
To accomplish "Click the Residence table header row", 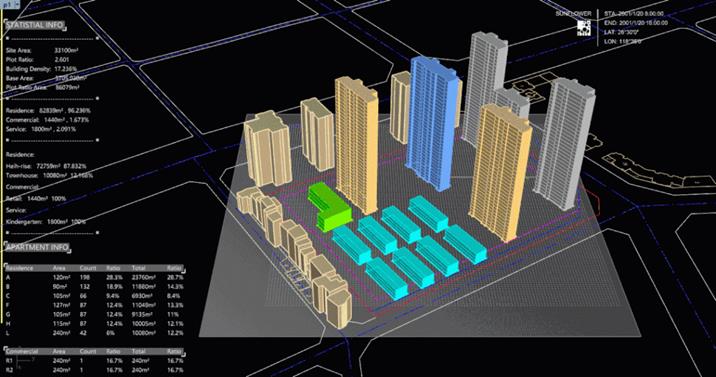I will pos(95,268).
